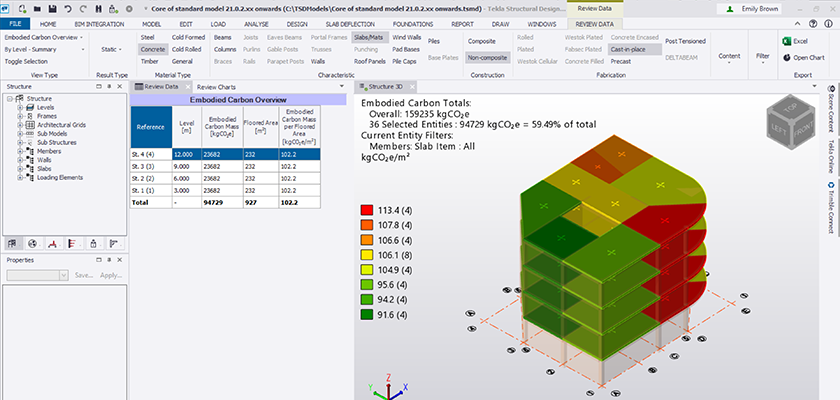Image resolution: width=840 pixels, height=400 pixels.
Task: Open the Static result type dropdown
Action: (111, 49)
